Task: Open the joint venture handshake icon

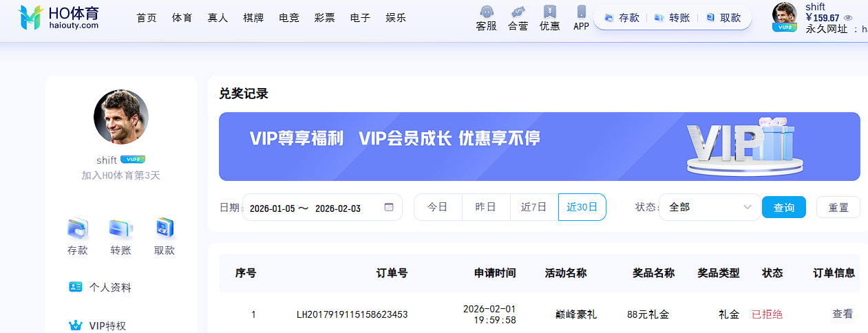Action: click(518, 12)
